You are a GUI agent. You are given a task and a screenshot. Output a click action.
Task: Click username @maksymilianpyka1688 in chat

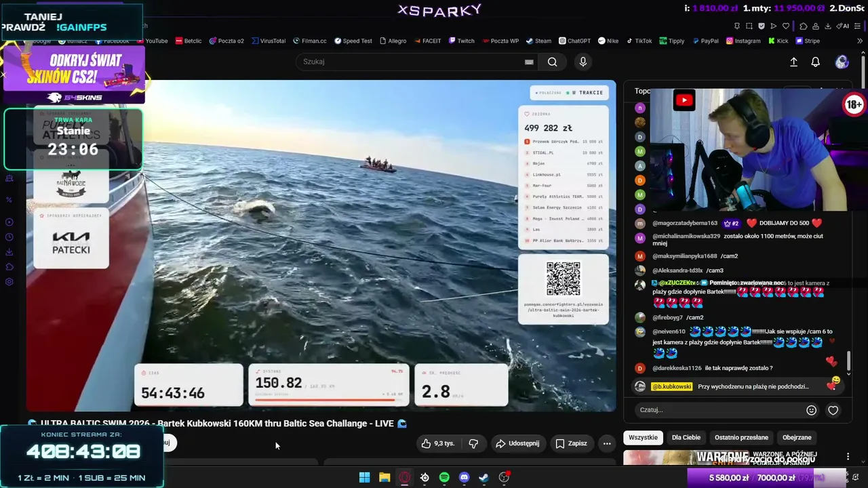click(x=685, y=256)
